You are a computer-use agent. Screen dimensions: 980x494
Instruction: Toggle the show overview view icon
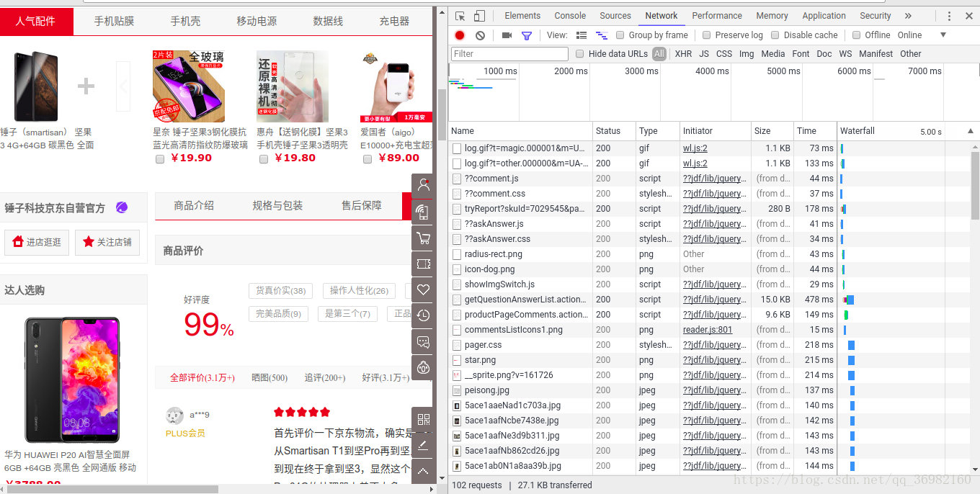(x=601, y=35)
